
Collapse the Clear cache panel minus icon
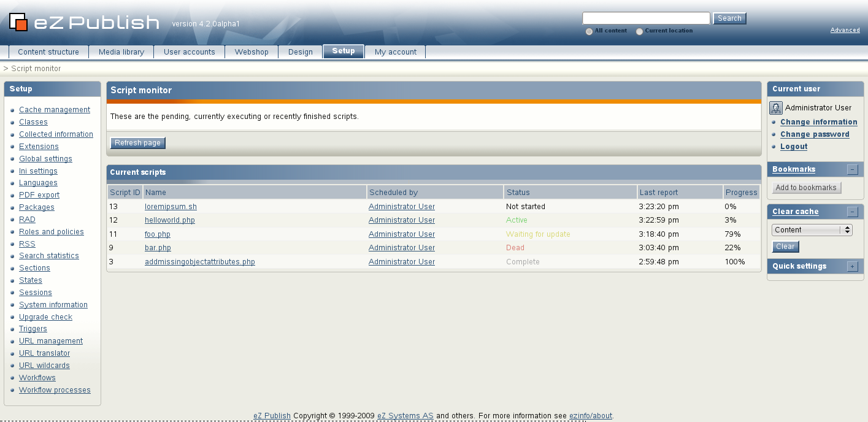tap(852, 212)
